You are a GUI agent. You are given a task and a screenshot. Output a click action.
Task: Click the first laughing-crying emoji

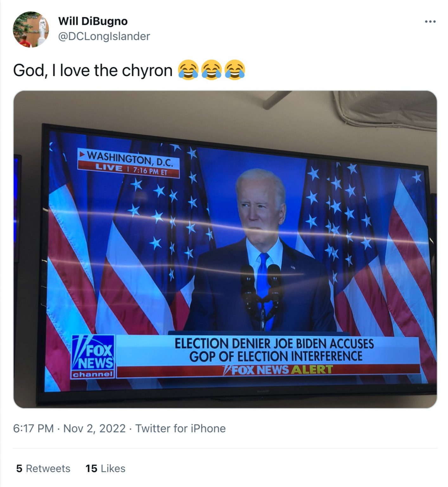tap(188, 70)
